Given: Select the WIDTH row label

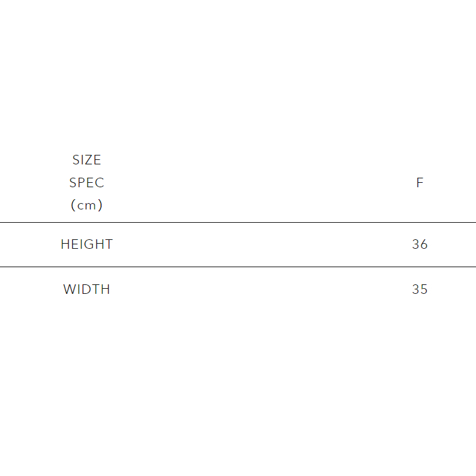Looking at the screenshot, I should pos(86,289).
